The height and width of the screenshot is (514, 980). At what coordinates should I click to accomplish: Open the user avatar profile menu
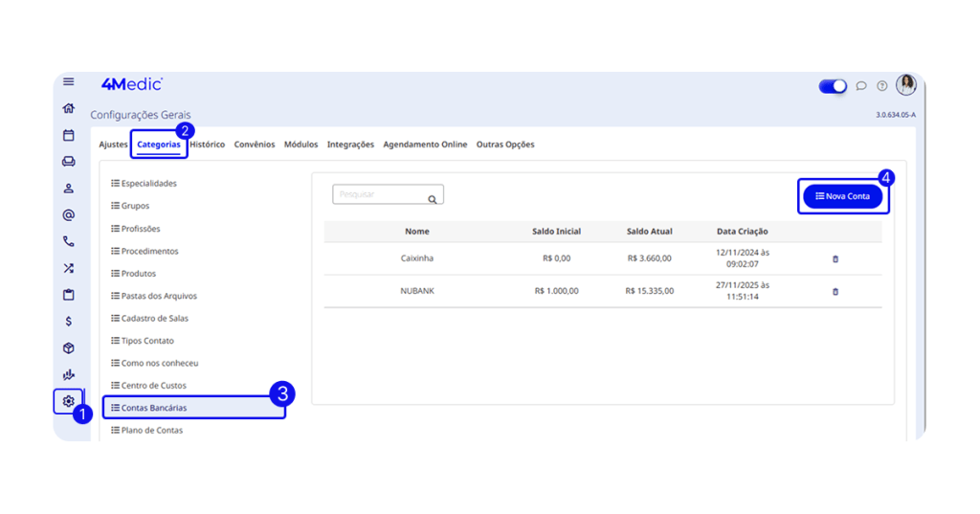(905, 85)
